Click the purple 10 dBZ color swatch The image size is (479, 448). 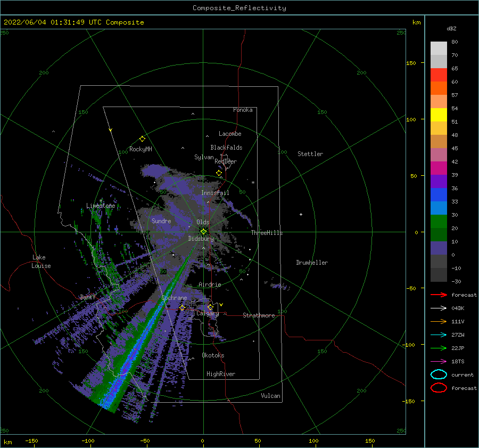[439, 248]
